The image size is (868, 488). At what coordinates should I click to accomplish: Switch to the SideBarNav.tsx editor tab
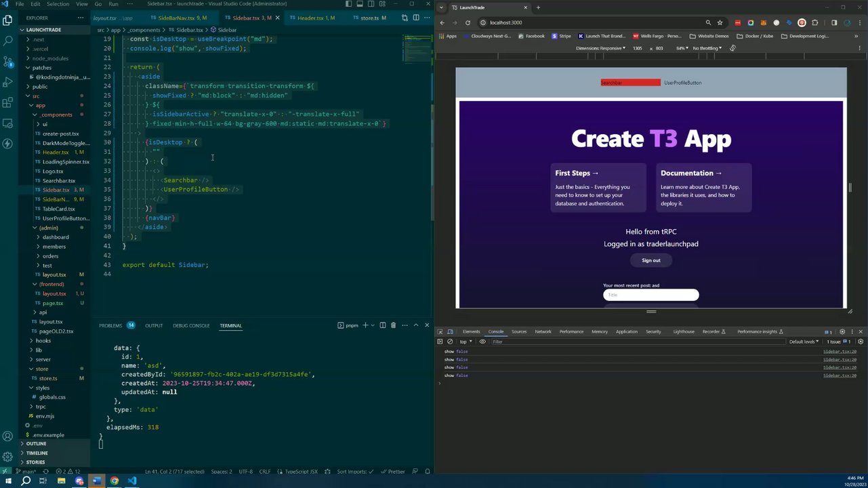tap(182, 18)
